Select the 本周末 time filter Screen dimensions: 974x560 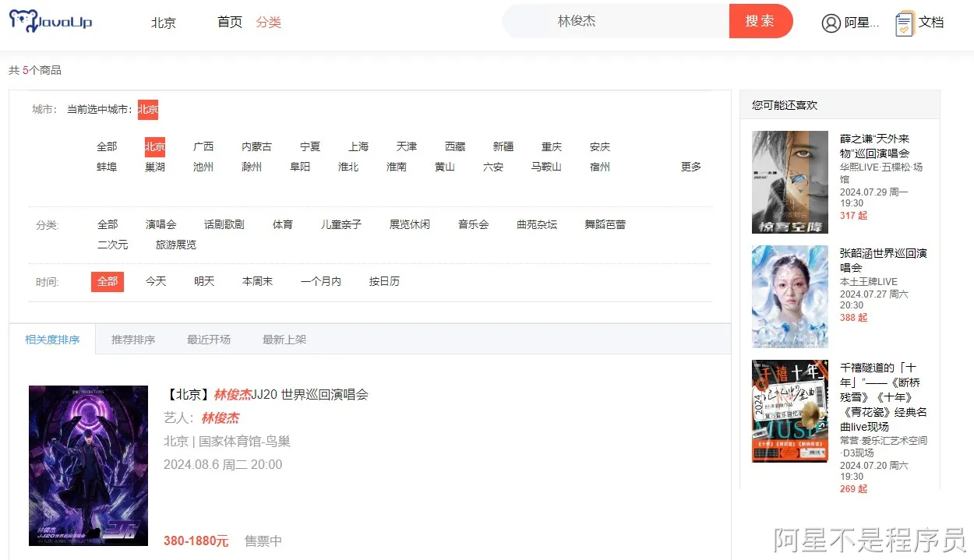tap(257, 281)
